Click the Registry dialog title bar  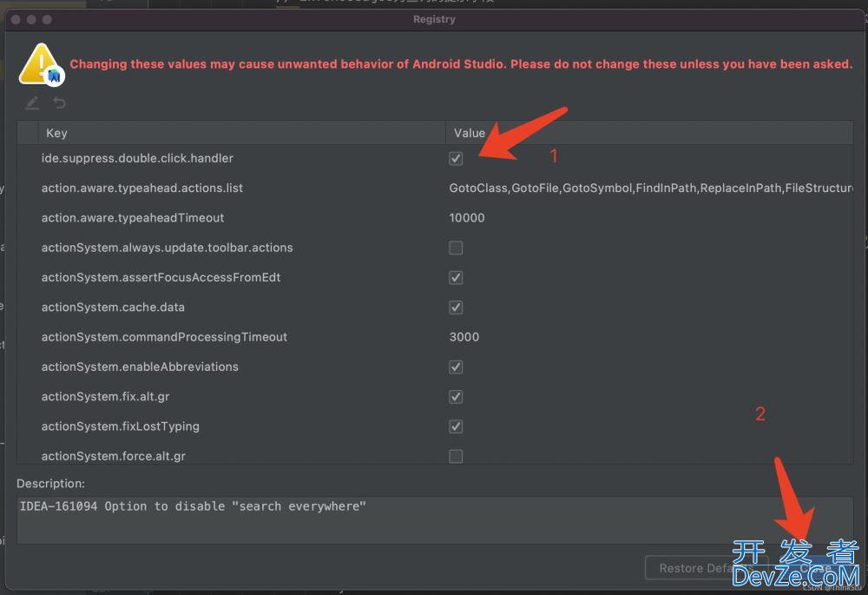click(434, 19)
